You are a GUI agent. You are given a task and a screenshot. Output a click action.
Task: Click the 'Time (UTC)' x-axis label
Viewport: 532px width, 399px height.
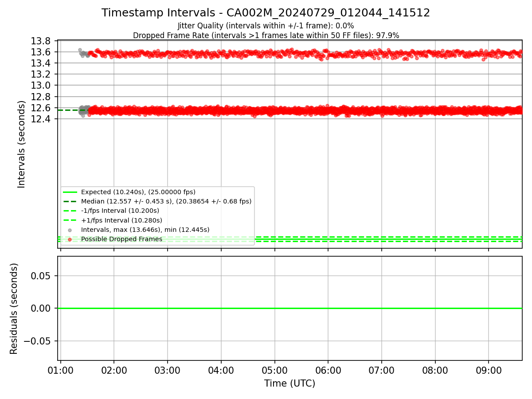pos(289,383)
